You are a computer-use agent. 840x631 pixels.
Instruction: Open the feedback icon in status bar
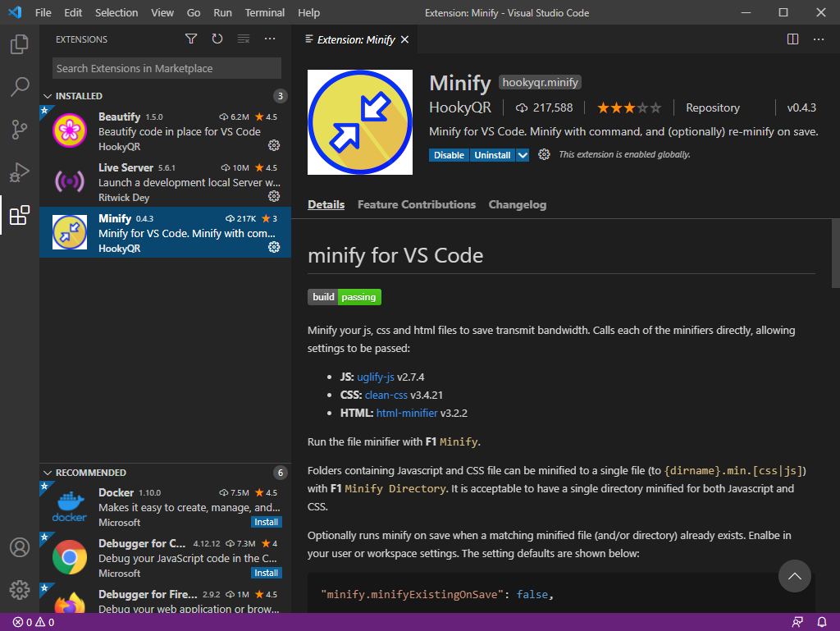pos(797,623)
